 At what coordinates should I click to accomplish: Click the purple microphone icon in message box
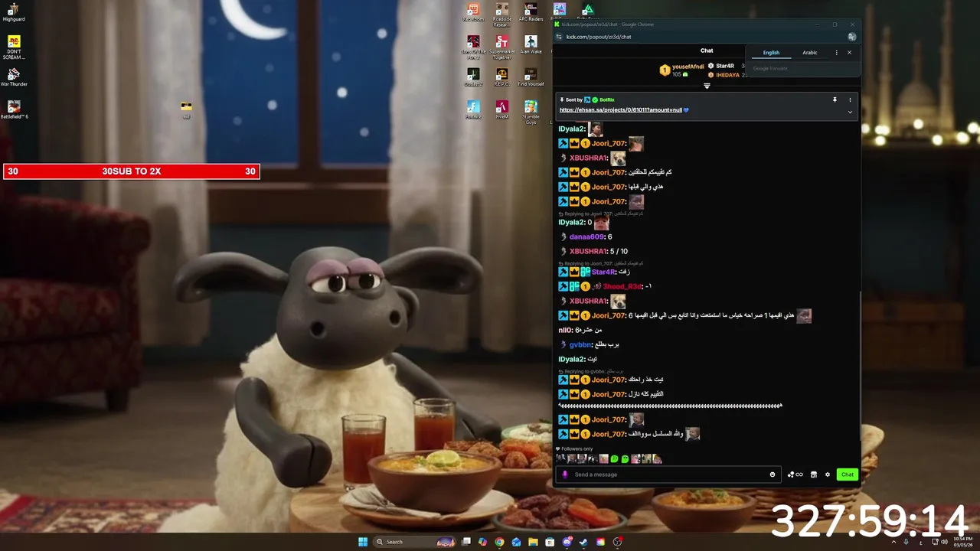[x=565, y=474]
